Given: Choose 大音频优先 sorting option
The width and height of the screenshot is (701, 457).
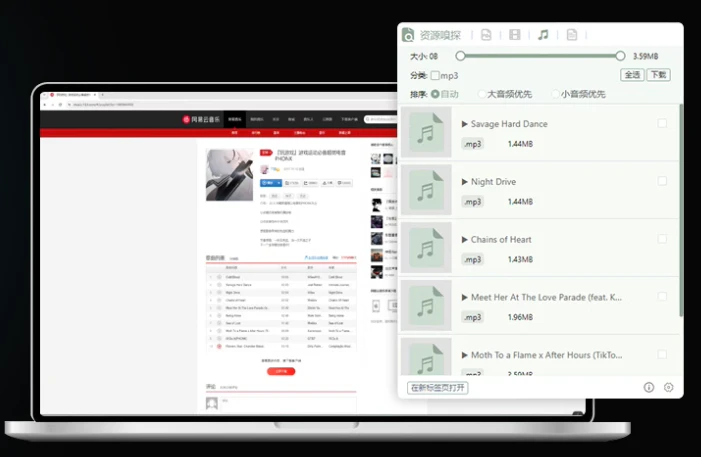Looking at the screenshot, I should coord(480,94).
